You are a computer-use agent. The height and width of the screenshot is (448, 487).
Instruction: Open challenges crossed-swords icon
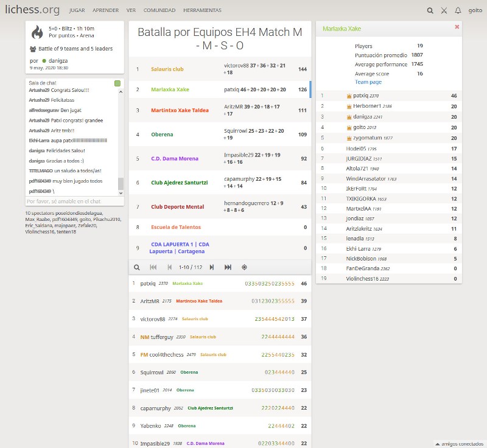[444, 10]
